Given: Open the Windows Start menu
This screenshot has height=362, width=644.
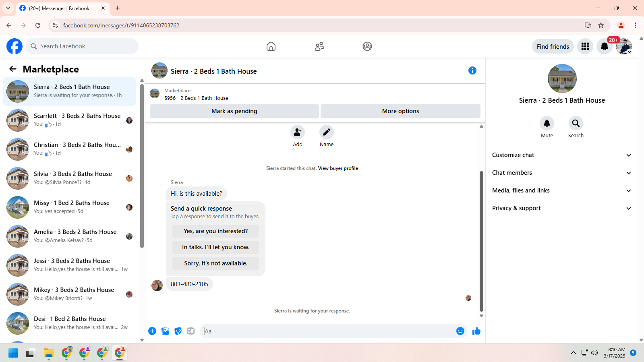Looking at the screenshot, I should coord(13,353).
